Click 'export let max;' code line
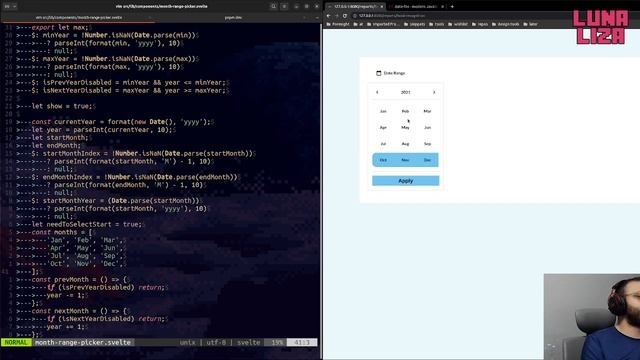The width and height of the screenshot is (640, 360). pyautogui.click(x=60, y=27)
